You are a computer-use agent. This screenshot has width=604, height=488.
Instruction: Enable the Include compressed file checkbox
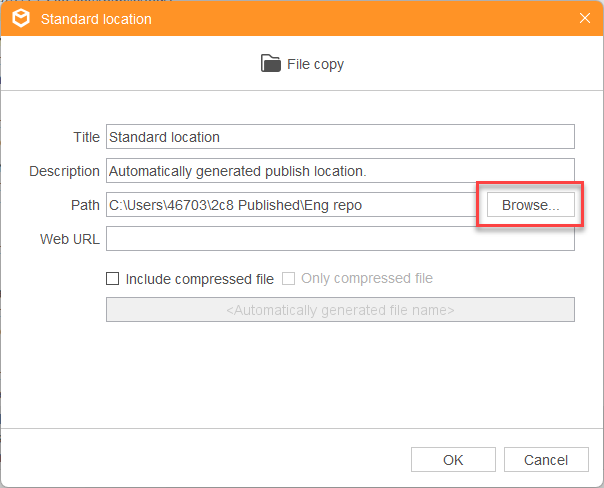112,278
